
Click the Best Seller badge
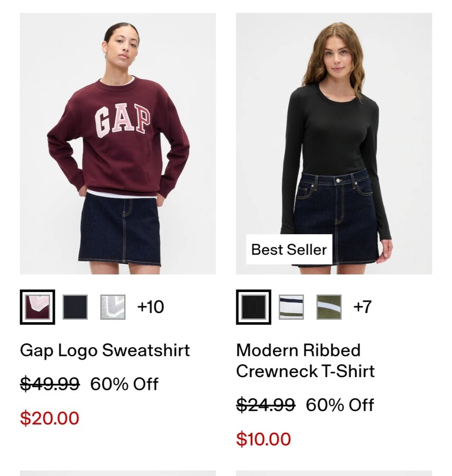289,250
